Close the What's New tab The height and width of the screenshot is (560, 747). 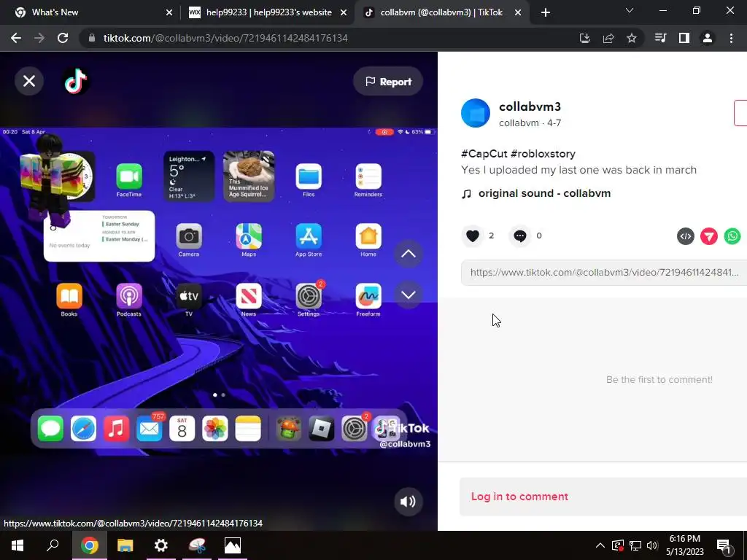(x=169, y=13)
